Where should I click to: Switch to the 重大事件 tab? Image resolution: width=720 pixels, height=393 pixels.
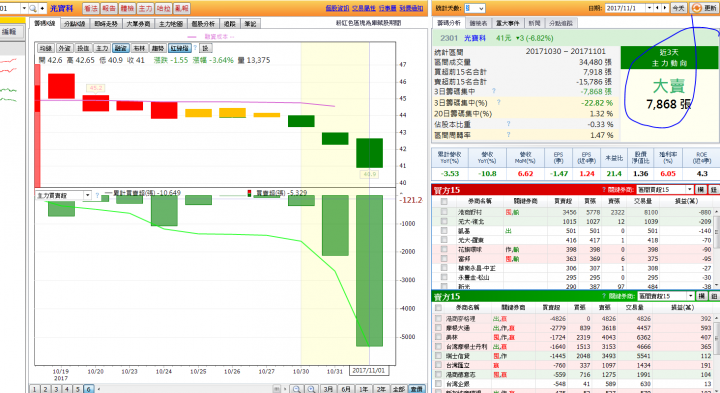(507, 23)
